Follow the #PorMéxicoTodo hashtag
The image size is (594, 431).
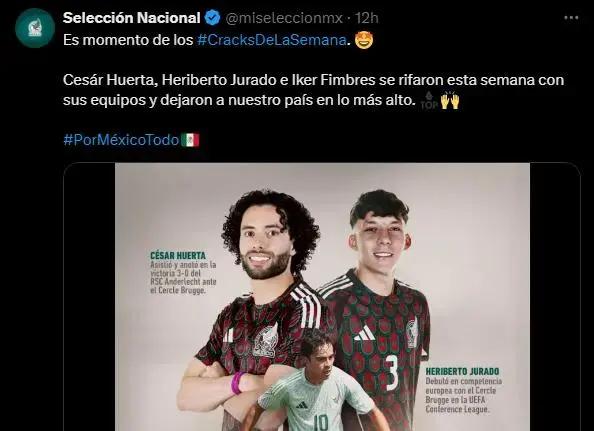pos(121,140)
